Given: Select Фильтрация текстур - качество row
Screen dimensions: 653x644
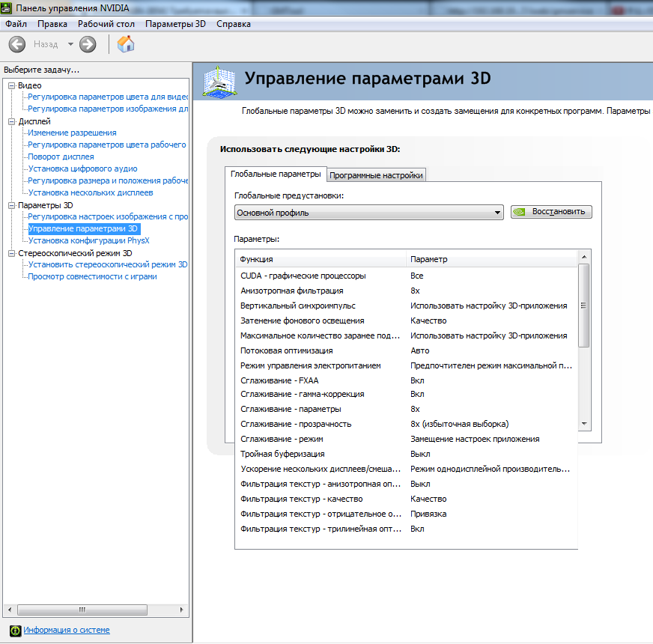Looking at the screenshot, I should 407,499.
